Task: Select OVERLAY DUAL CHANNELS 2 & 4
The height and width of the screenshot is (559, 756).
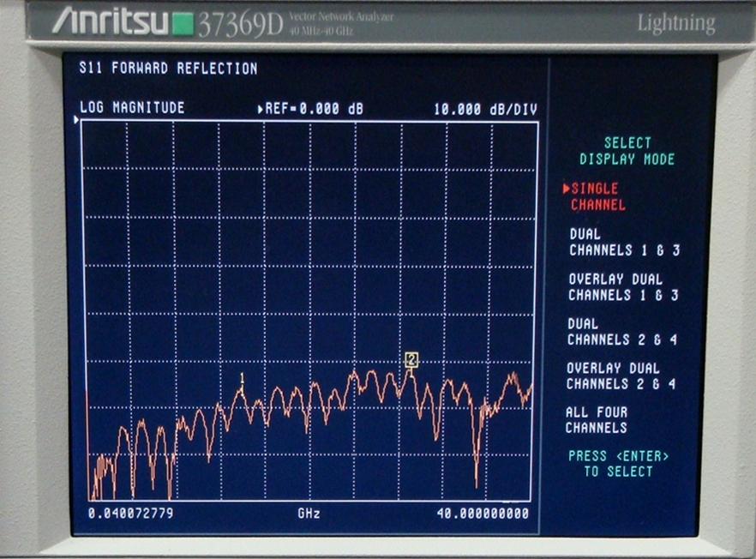Action: pyautogui.click(x=621, y=376)
